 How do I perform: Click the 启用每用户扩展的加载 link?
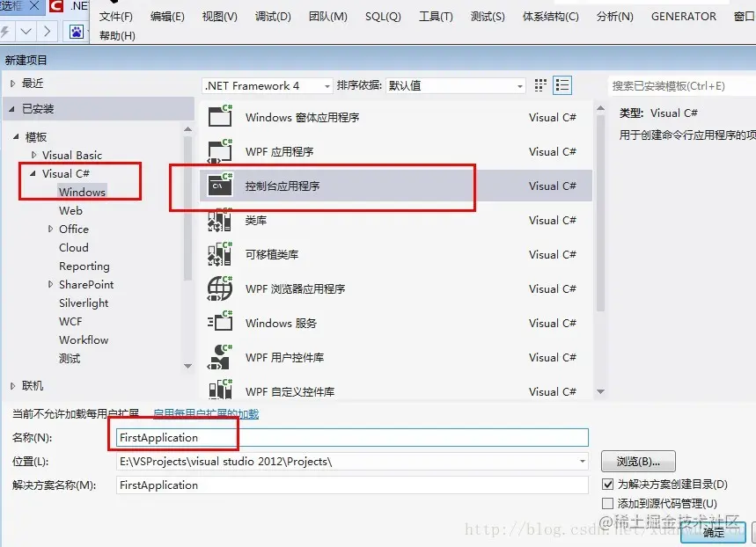(x=206, y=413)
